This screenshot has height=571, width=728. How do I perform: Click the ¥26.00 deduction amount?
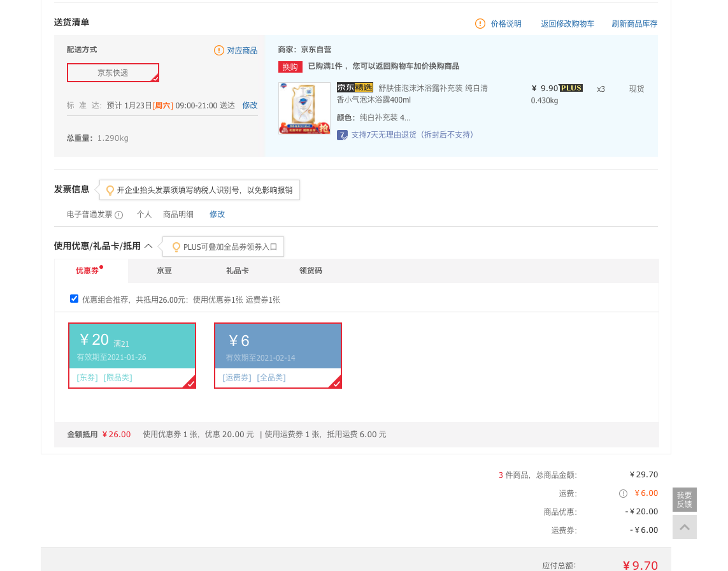pyautogui.click(x=117, y=435)
